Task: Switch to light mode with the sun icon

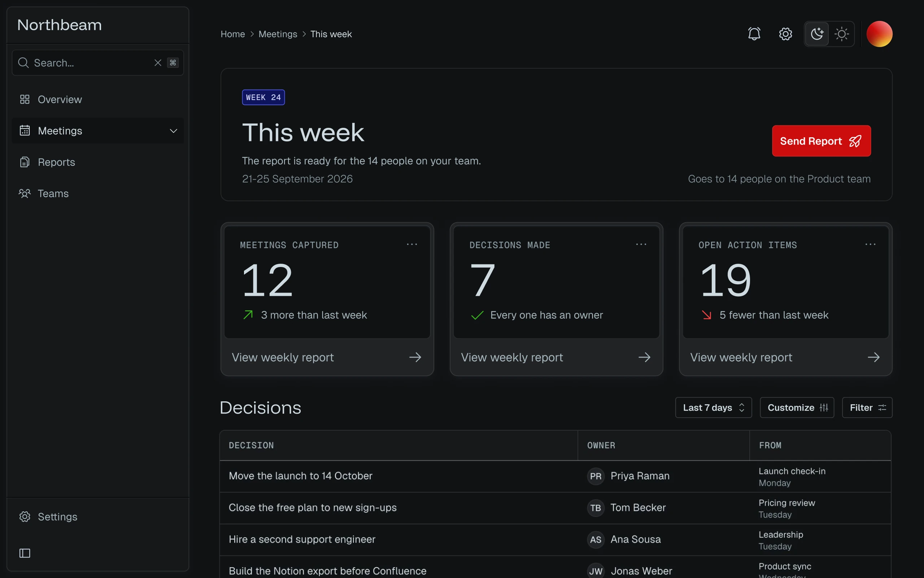Action: (x=842, y=34)
